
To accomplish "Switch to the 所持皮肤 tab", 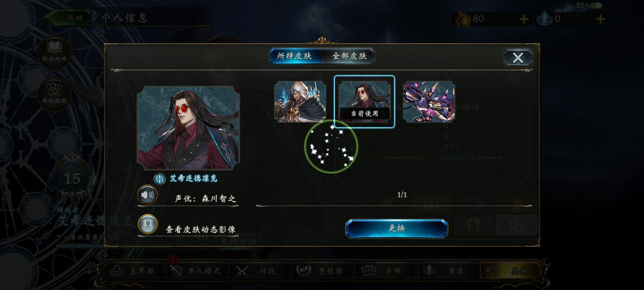I will 295,56.
